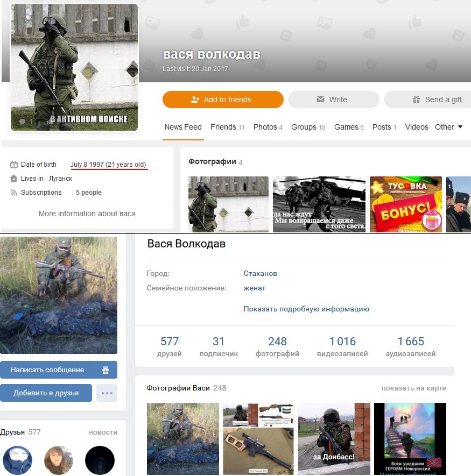
Task: Open the middle friend avatar in Друзья
Action: 59,460
